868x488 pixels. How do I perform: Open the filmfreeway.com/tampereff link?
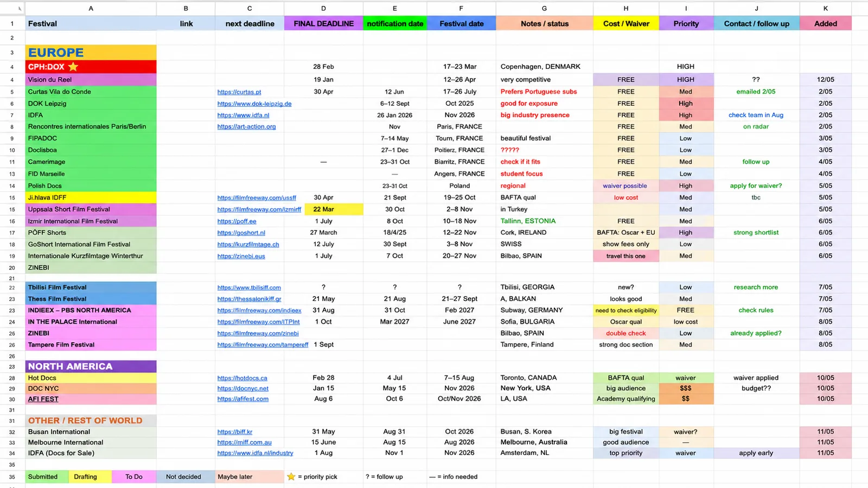tap(263, 345)
